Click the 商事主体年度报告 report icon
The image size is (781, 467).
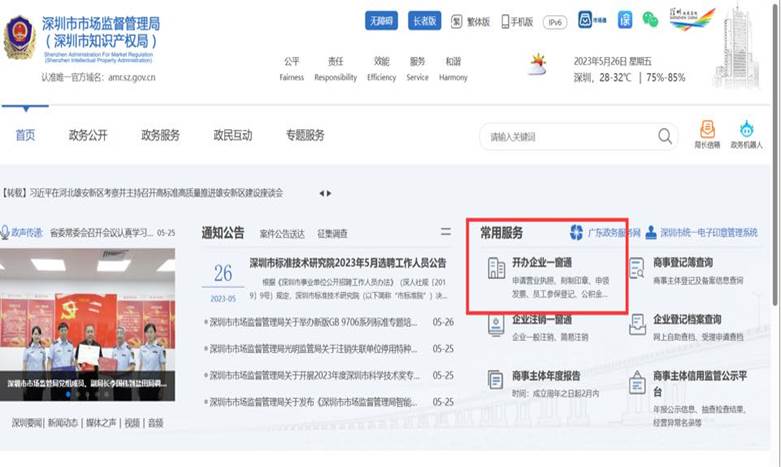click(x=496, y=380)
